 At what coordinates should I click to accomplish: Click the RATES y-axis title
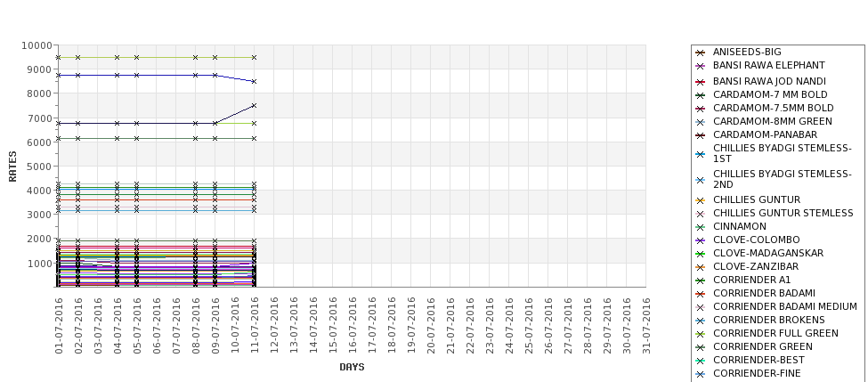pyautogui.click(x=12, y=167)
